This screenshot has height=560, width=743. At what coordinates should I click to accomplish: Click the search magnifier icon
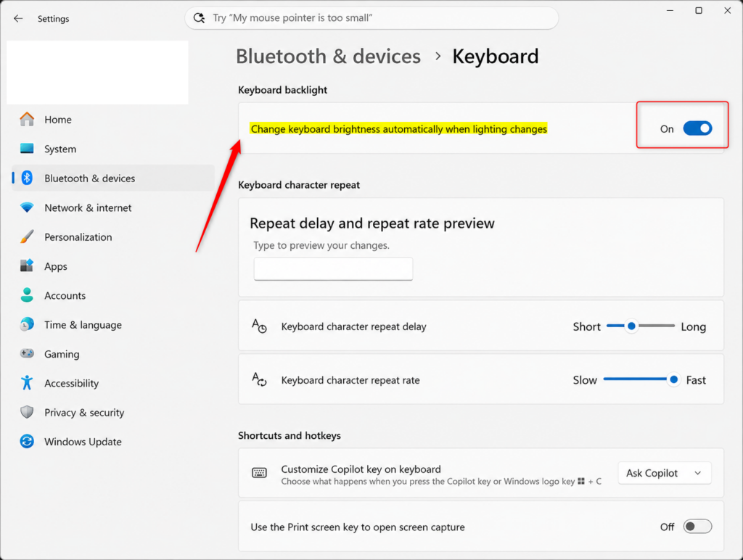tap(200, 18)
